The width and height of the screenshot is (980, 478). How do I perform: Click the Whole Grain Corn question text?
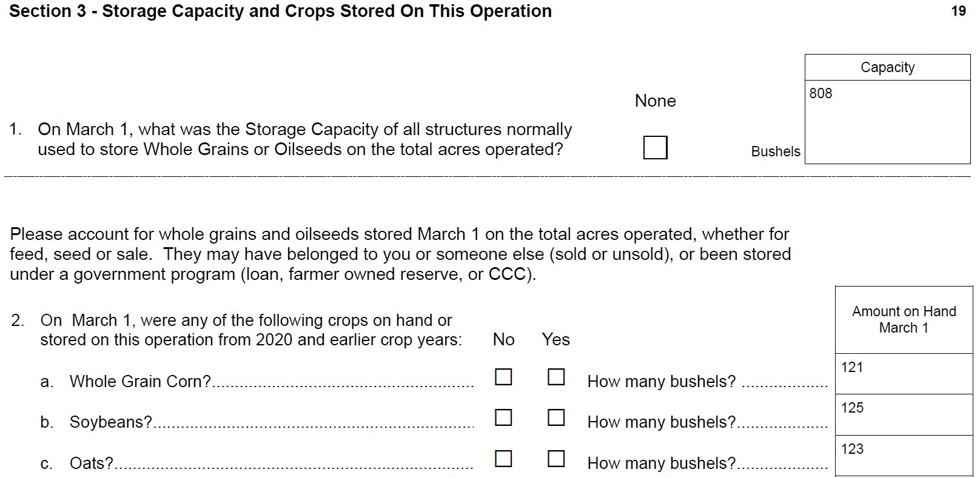coord(140,382)
